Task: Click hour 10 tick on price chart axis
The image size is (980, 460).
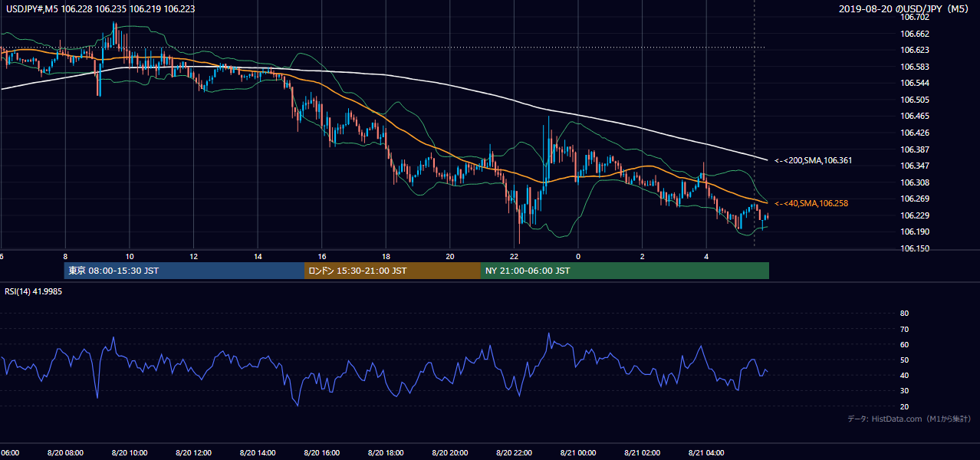Action: (x=130, y=256)
